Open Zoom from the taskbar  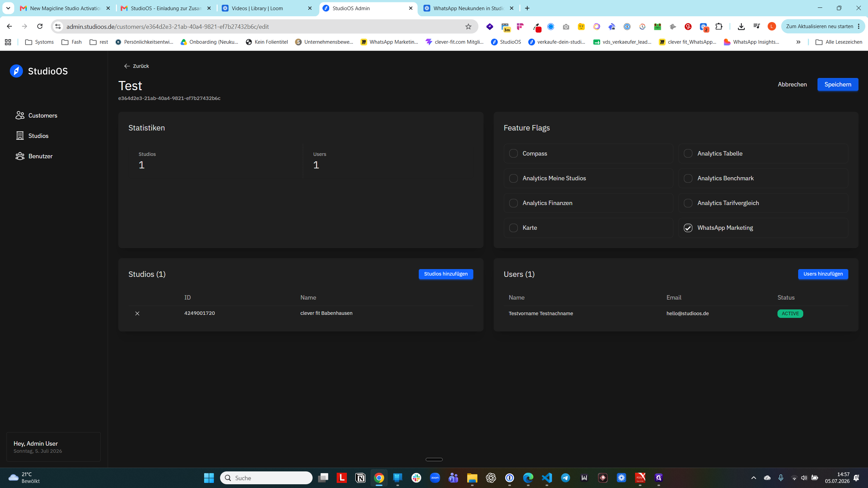pyautogui.click(x=435, y=478)
